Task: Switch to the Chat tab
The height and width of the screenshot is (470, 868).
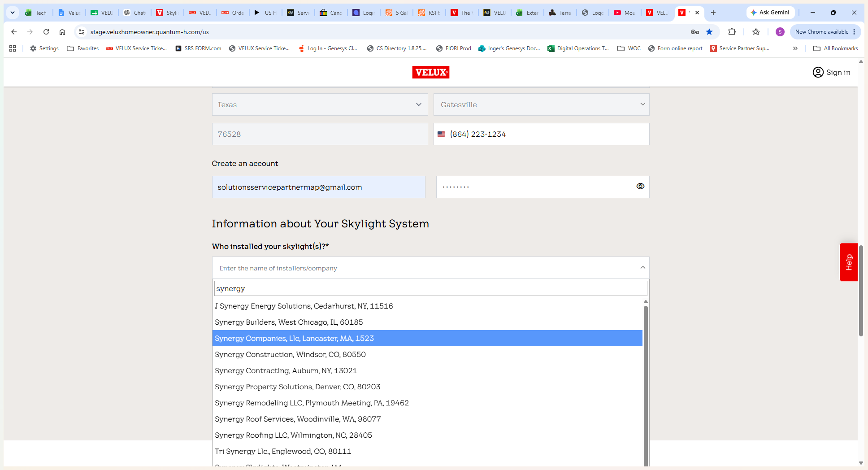Action: 135,13
